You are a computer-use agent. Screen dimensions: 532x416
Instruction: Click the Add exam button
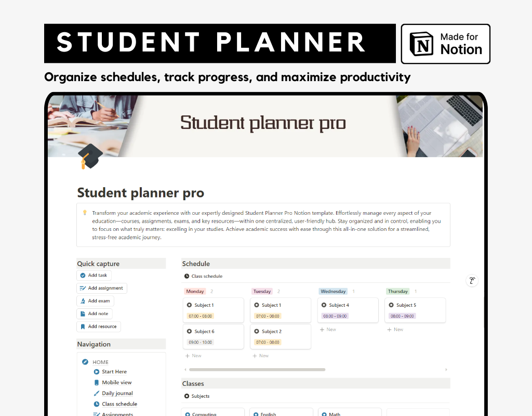pos(96,301)
